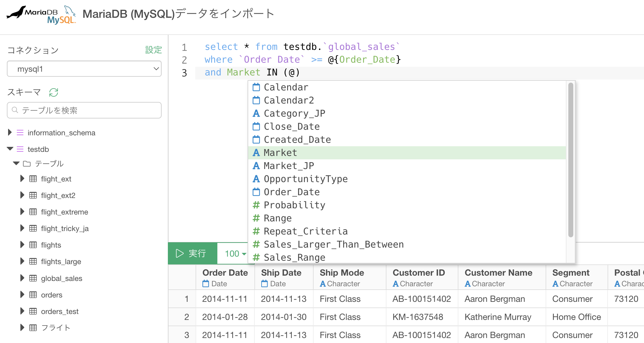Click the flights table icon
This screenshot has width=644, height=343.
click(x=33, y=245)
